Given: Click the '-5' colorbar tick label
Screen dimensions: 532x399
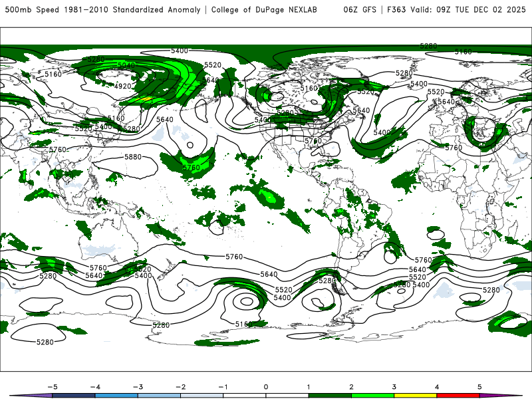Looking at the screenshot, I should (x=53, y=387).
